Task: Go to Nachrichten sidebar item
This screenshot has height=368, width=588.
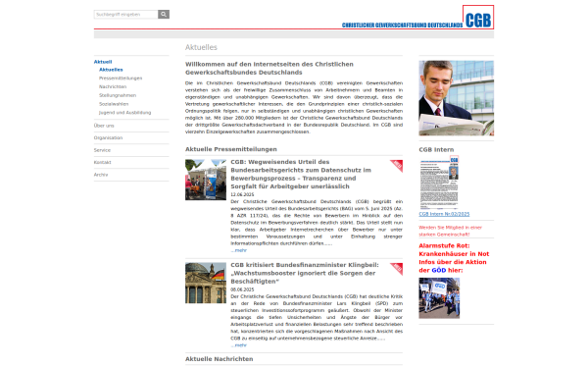Action: [113, 86]
